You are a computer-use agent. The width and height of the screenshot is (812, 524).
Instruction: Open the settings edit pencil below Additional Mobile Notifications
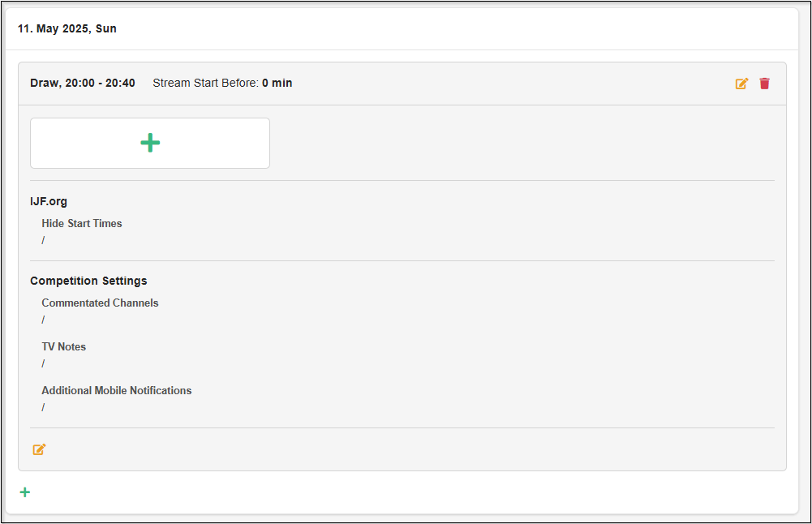(x=39, y=449)
